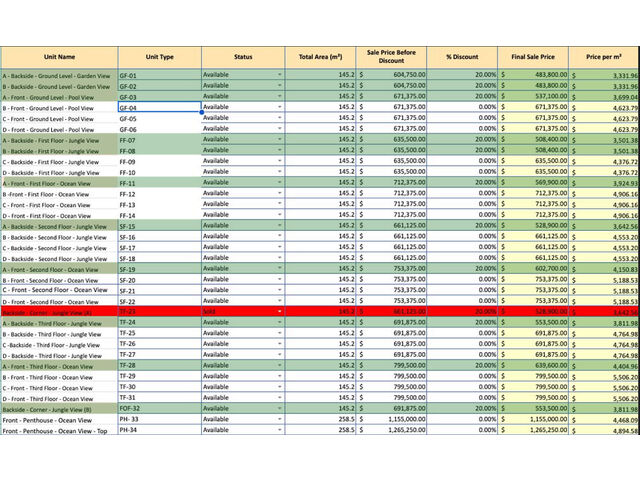Select cell A - Backside - Ground Level - Garden View
This screenshot has height=480, width=640.
(59, 76)
